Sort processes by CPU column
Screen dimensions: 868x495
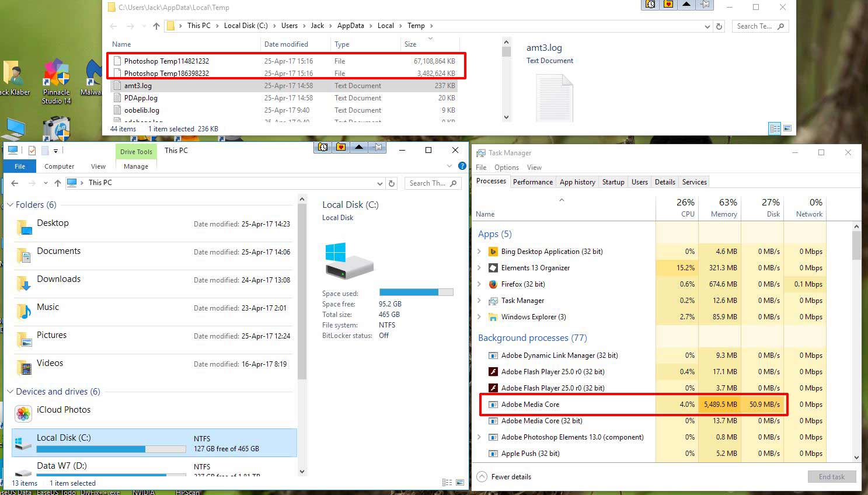[677, 208]
